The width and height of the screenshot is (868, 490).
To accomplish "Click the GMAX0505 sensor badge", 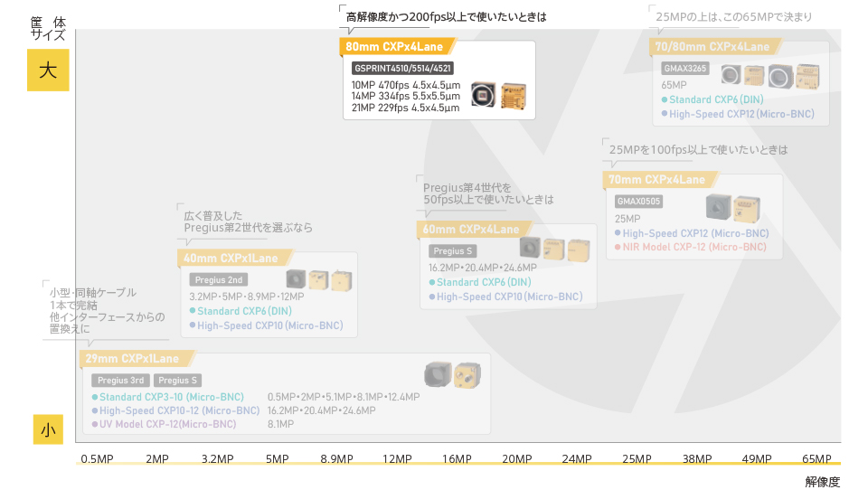I will point(638,202).
